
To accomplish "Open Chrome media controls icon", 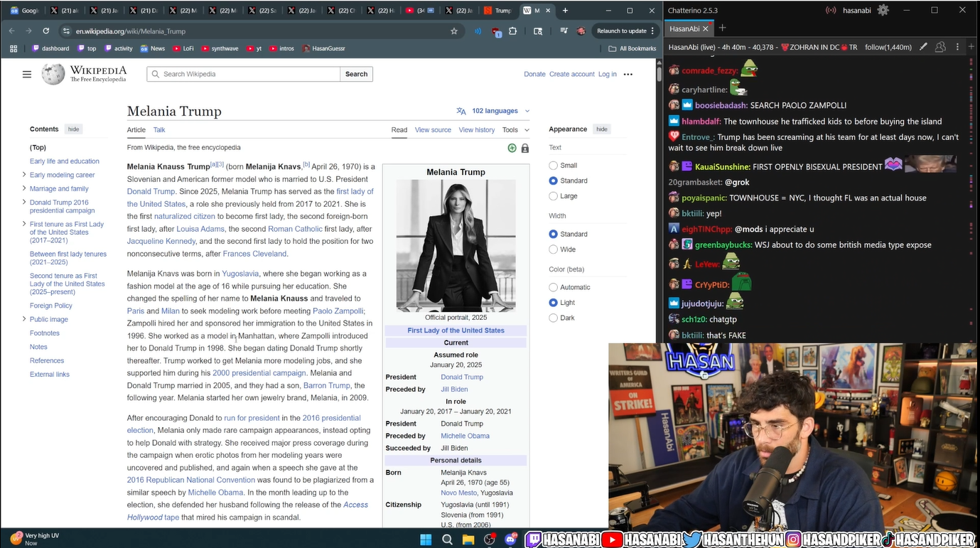I will 564,31.
